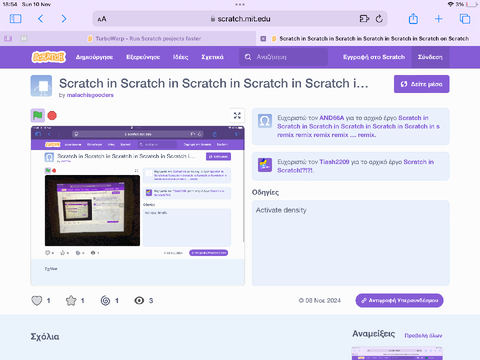Open the Tiash2209 user link
This screenshot has height=360, width=480.
click(334, 162)
